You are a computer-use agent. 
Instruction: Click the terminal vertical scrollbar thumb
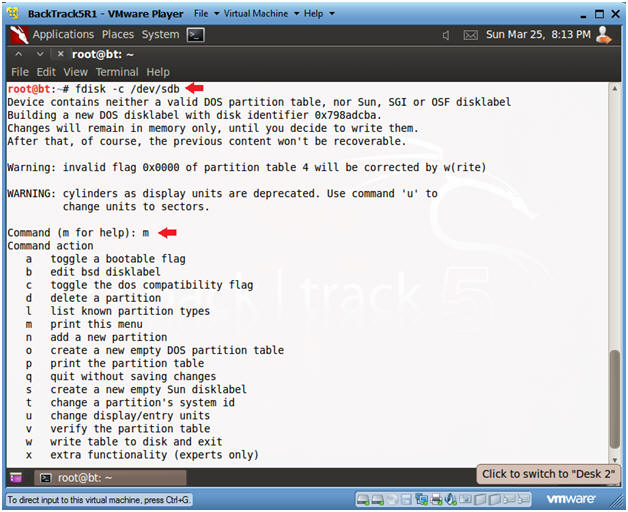click(x=614, y=399)
